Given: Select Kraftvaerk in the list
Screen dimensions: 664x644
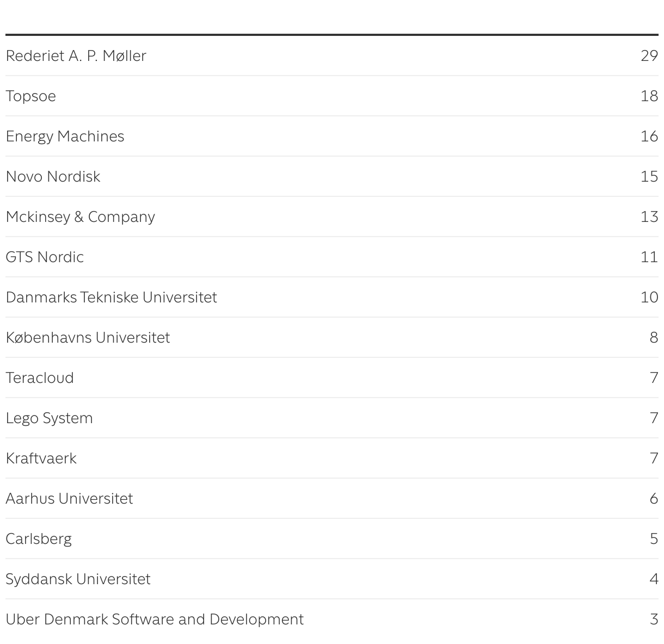Looking at the screenshot, I should pos(41,459).
